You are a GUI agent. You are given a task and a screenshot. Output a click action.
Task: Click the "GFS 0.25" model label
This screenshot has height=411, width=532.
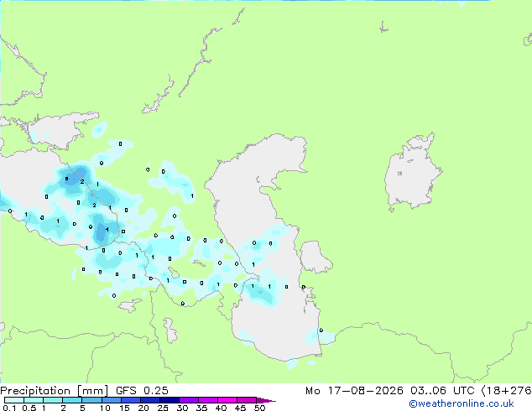click(142, 391)
